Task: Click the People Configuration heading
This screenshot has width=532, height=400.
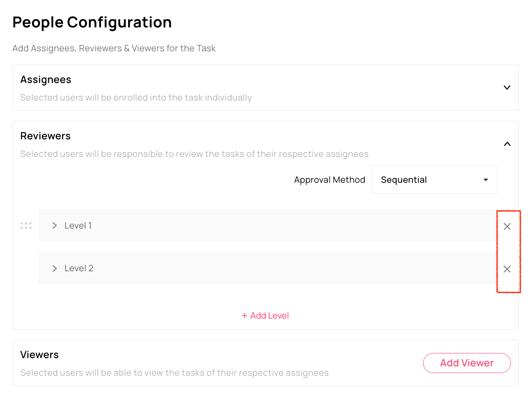Action: click(x=92, y=22)
